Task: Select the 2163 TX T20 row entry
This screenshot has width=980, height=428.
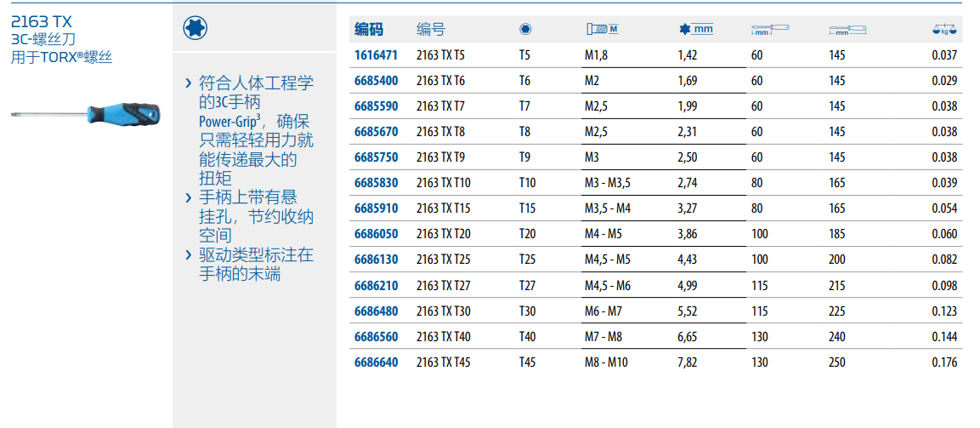Action: [x=443, y=235]
